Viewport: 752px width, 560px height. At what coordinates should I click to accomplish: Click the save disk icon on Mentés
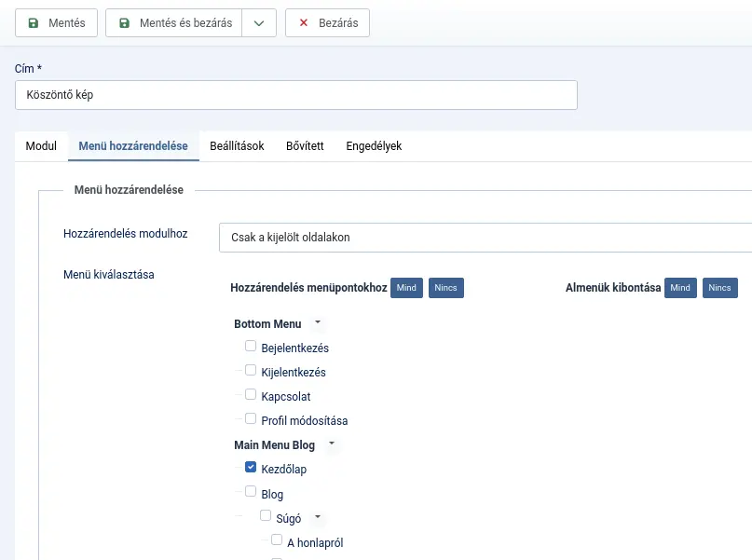click(33, 23)
